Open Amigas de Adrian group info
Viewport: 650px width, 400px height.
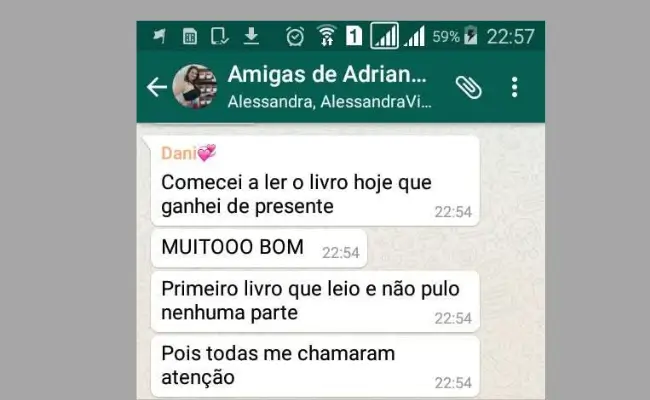click(327, 75)
